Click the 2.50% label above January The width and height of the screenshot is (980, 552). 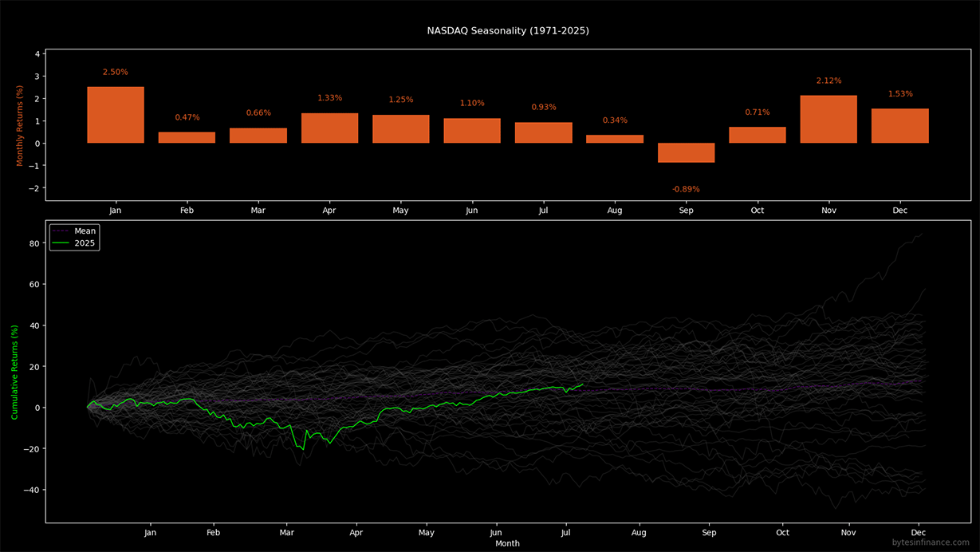(x=116, y=73)
